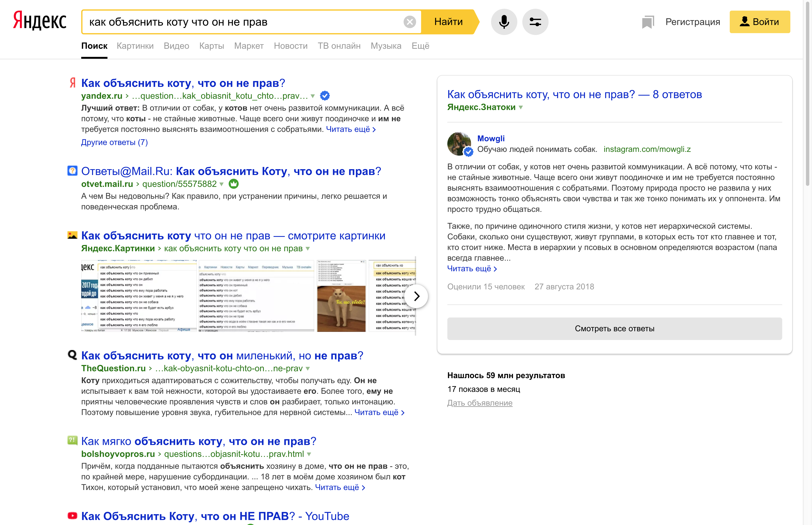Click the green icon beside otvet.mail.ru link
The width and height of the screenshot is (812, 525).
(233, 184)
